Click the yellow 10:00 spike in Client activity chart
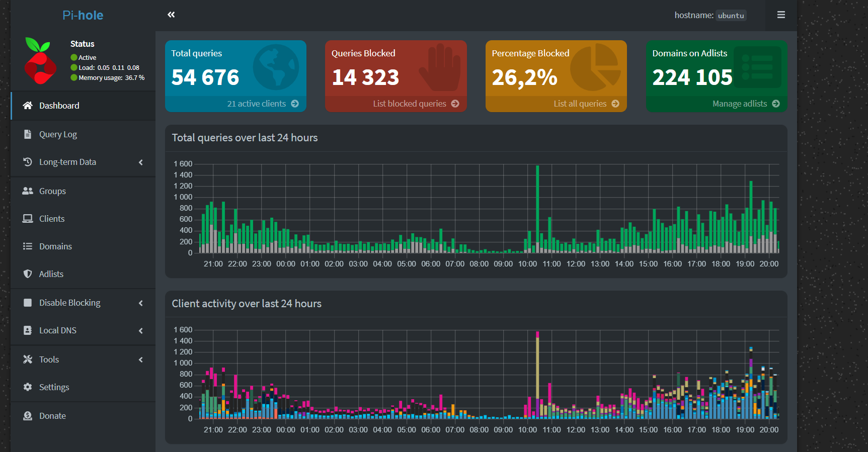Viewport: 868px width, 452px height. click(x=537, y=367)
